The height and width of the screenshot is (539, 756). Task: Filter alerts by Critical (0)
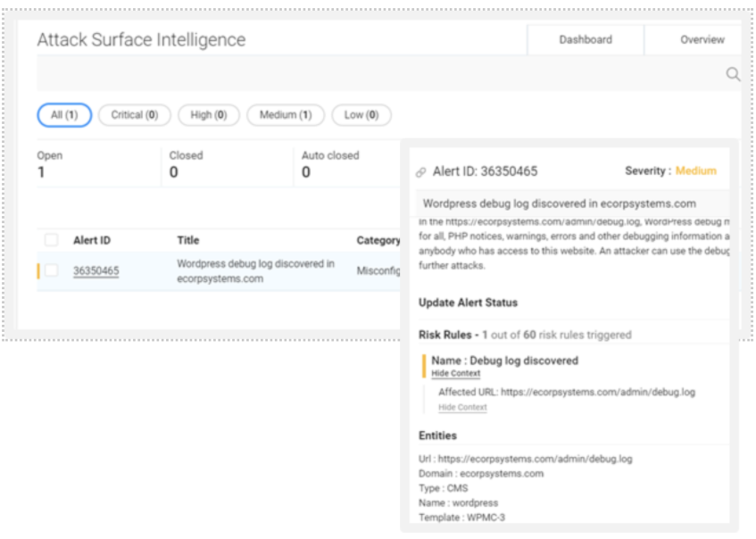134,115
